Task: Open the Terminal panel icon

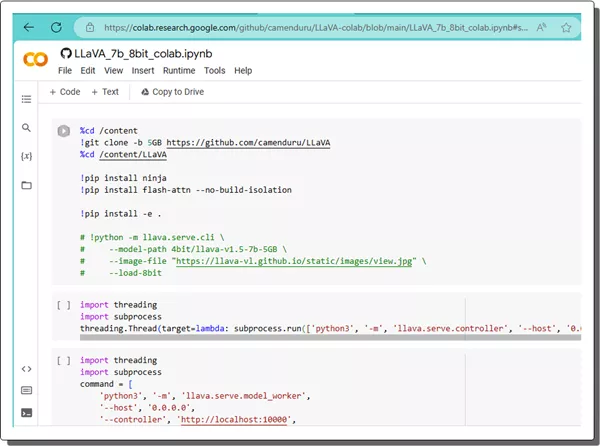Action: click(x=27, y=412)
